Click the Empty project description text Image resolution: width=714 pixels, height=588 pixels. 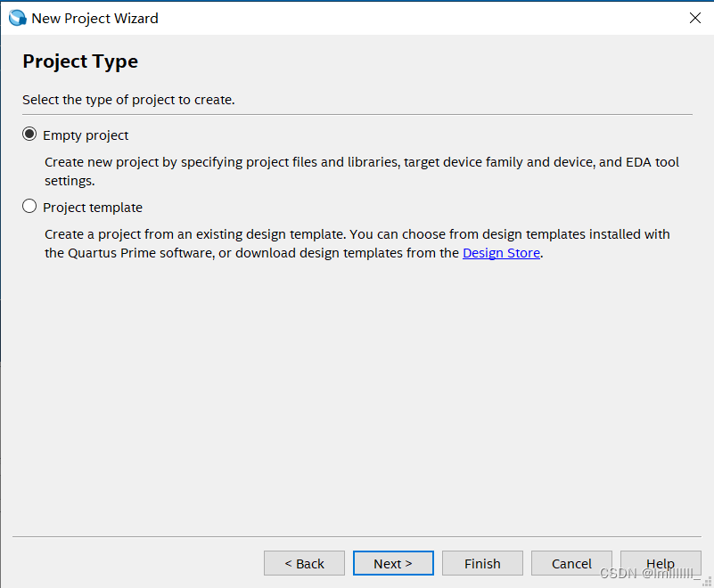click(362, 171)
